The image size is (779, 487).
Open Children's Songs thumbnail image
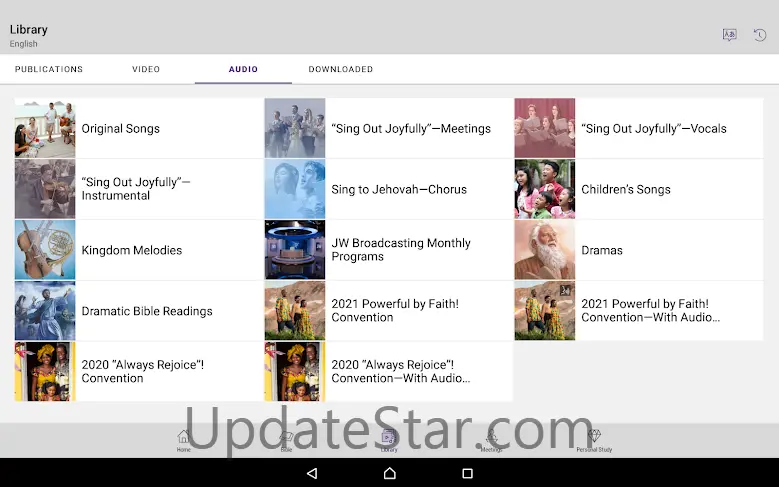coord(545,189)
